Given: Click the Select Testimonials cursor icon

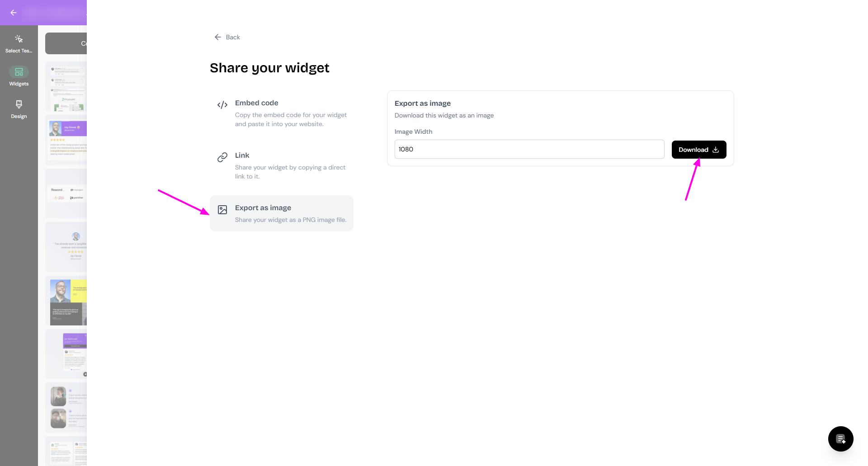Looking at the screenshot, I should [x=19, y=39].
